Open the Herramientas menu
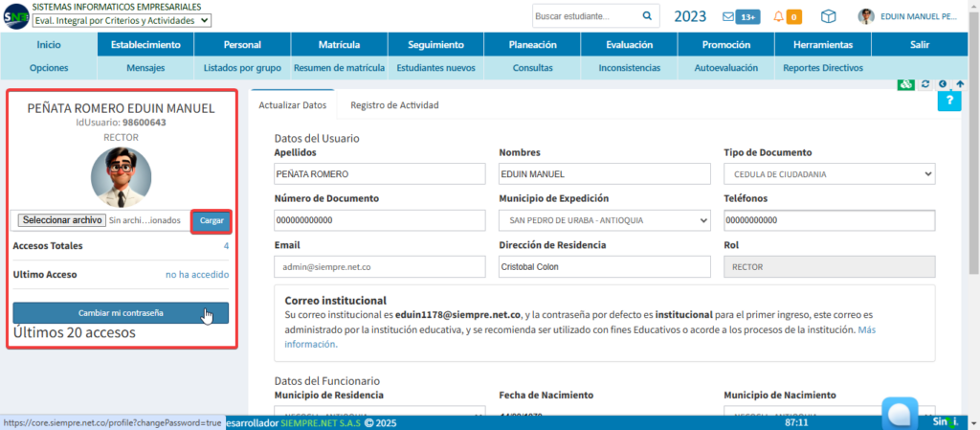The height and width of the screenshot is (430, 980). point(823,44)
